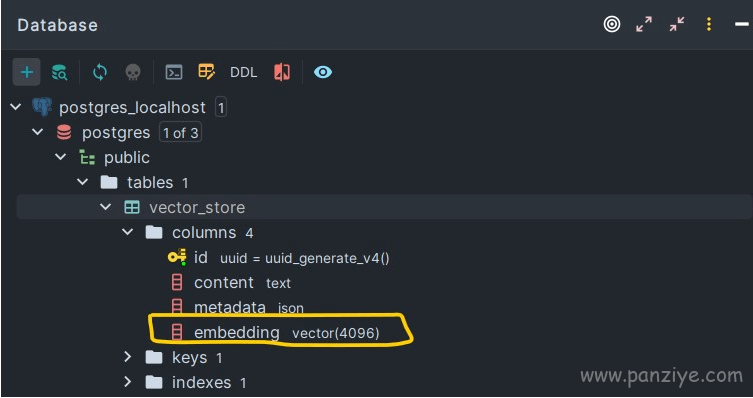The image size is (753, 398).
Task: Click the select opened file target icon
Action: click(612, 24)
